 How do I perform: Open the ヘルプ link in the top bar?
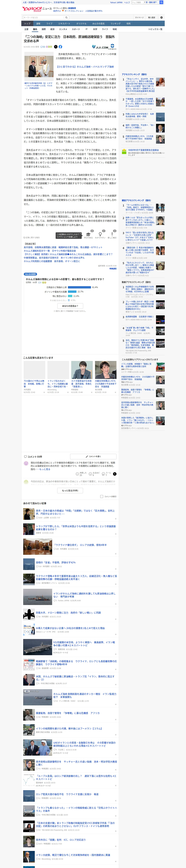click(127, 2)
